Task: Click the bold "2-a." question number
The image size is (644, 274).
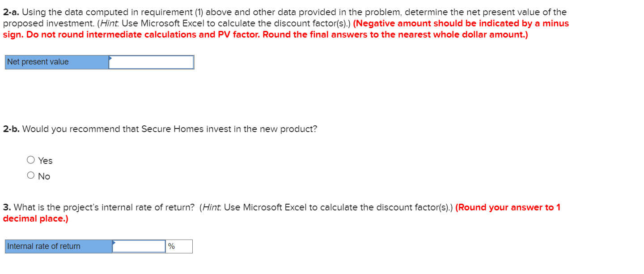Action: 11,12
